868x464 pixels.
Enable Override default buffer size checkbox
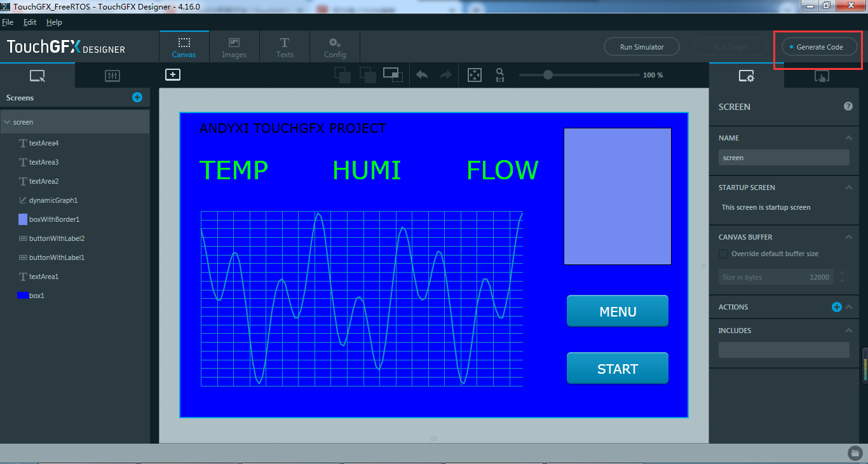pos(723,254)
